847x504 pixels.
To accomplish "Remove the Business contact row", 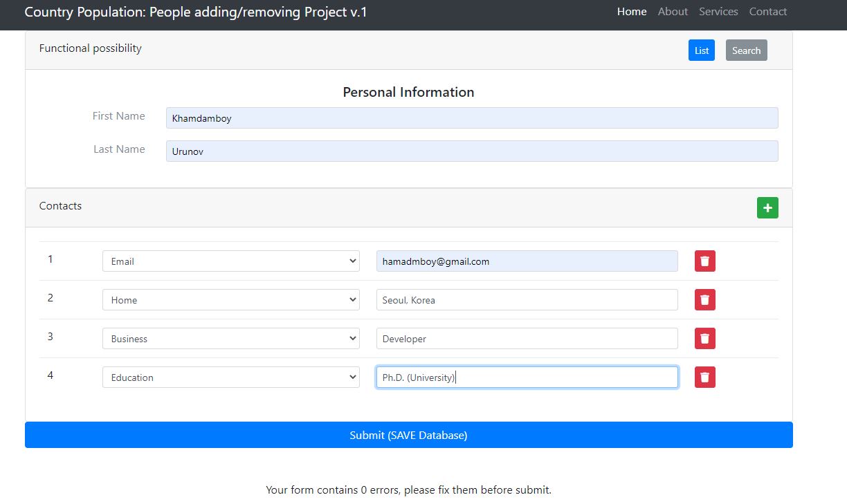I will 705,339.
